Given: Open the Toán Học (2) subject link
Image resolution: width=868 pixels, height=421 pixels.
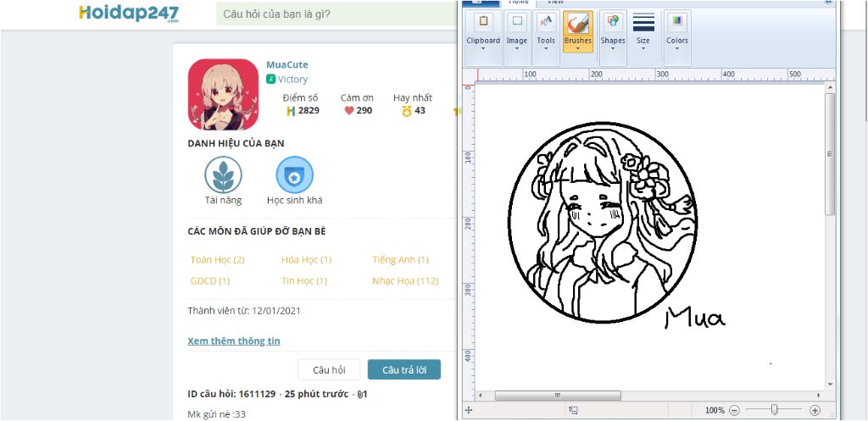Looking at the screenshot, I should pos(218,259).
